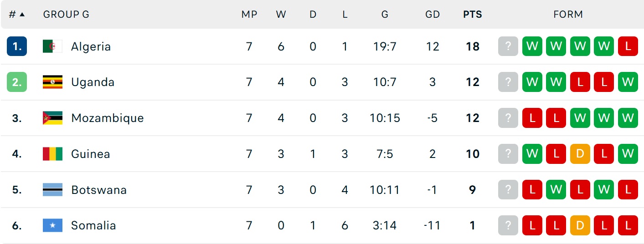Open the Mozambique team link

pos(107,118)
